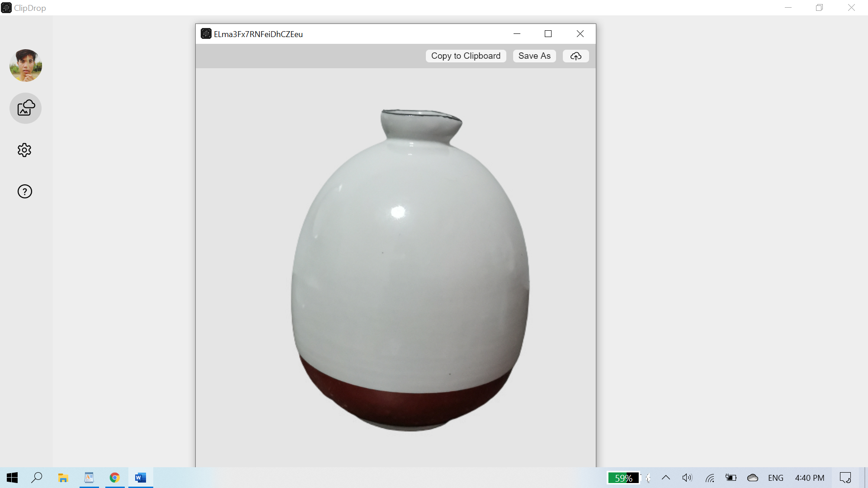Click clip window title bar app icon
The width and height of the screenshot is (868, 488).
click(x=206, y=34)
